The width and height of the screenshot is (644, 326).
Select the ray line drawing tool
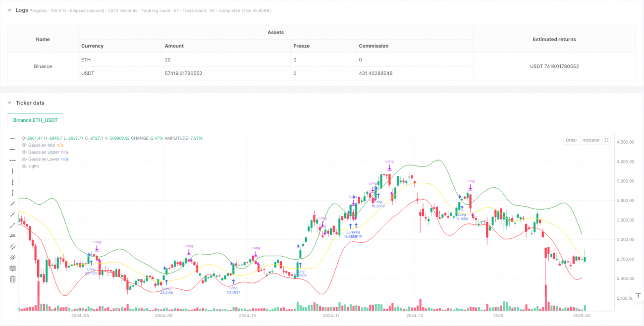pos(12,214)
